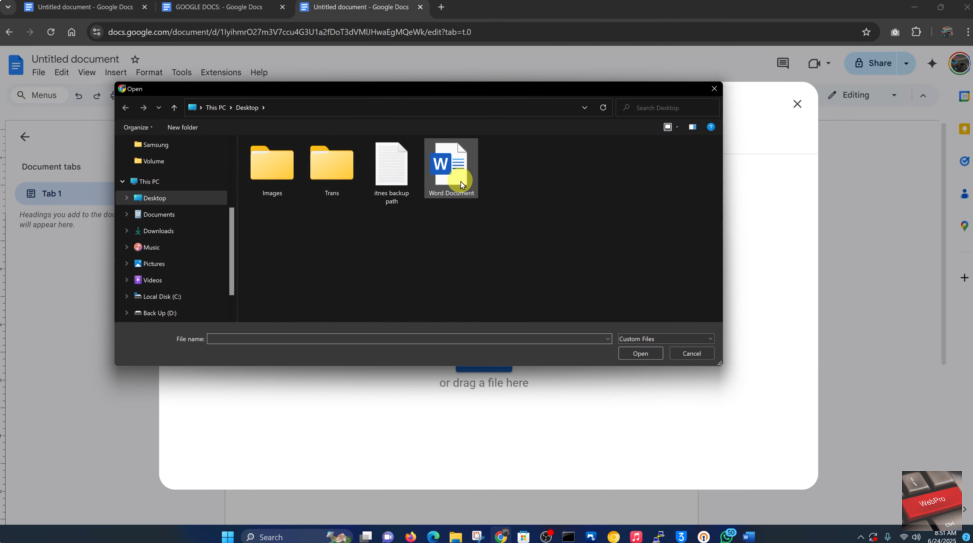Click the File name input field
The image size is (973, 543).
[x=410, y=339]
